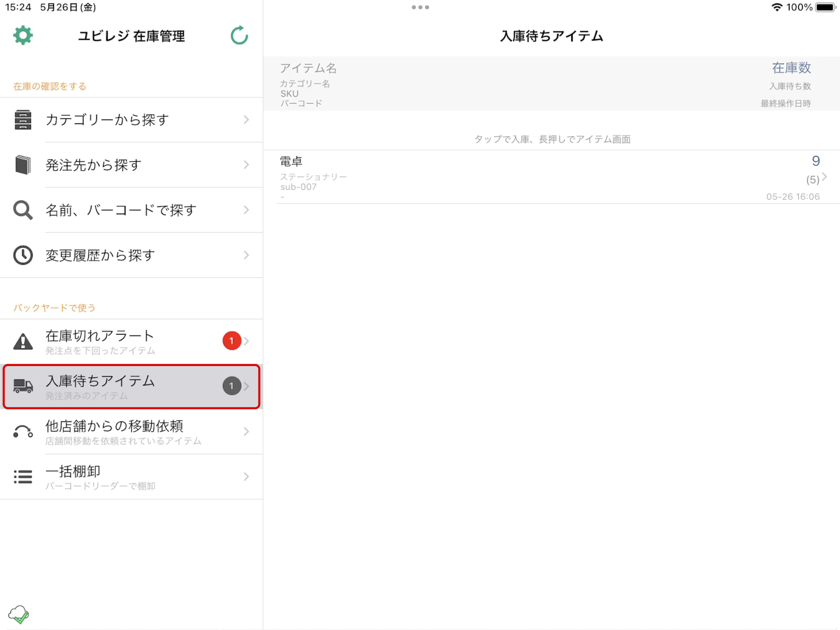840x630 pixels.
Task: Tap the status bar time 15:24
Action: coord(18,7)
